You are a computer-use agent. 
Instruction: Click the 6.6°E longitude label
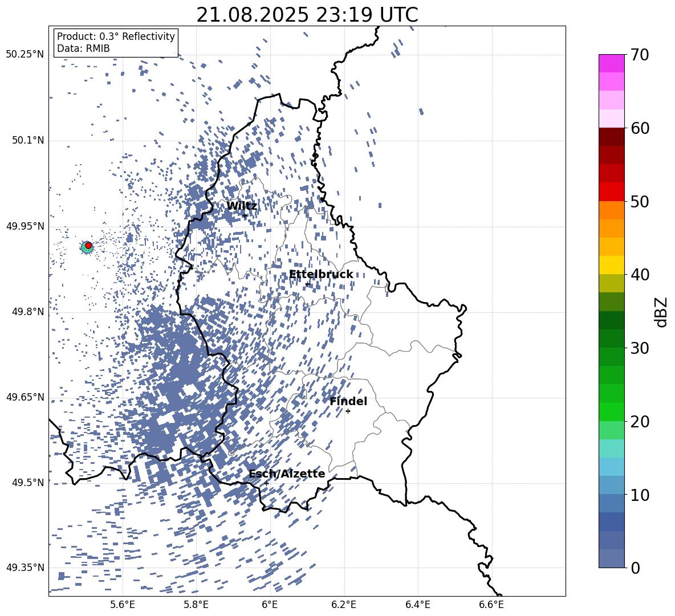tap(491, 605)
